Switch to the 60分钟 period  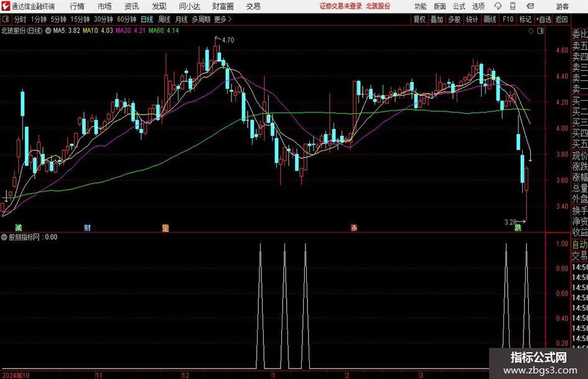pyautogui.click(x=127, y=19)
